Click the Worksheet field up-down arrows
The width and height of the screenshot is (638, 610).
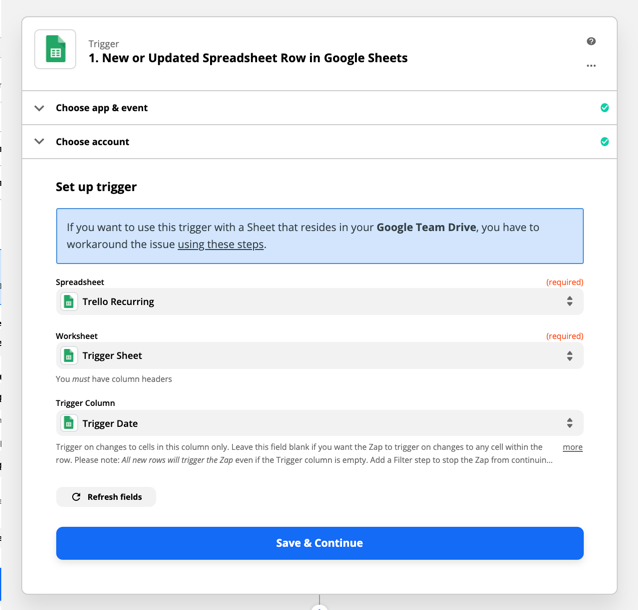click(x=570, y=356)
